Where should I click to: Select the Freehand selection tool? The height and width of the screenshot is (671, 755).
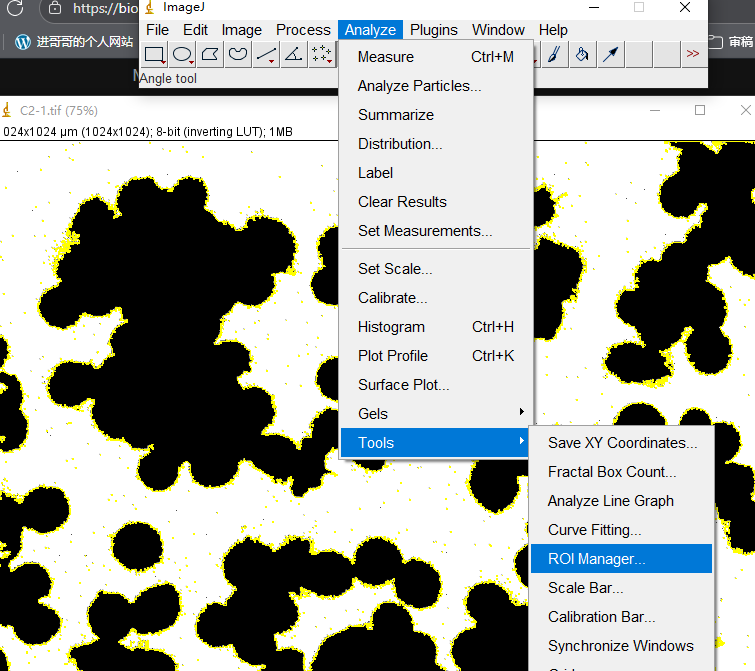click(238, 54)
